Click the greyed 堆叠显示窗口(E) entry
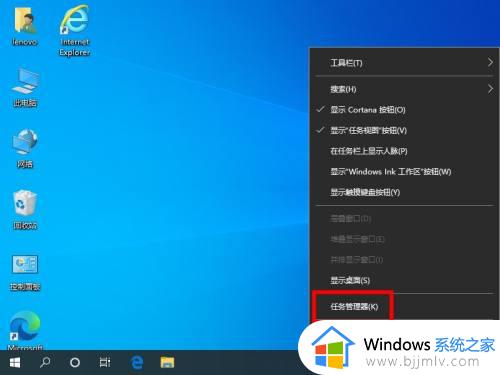This screenshot has height=375, width=500. tap(404, 239)
